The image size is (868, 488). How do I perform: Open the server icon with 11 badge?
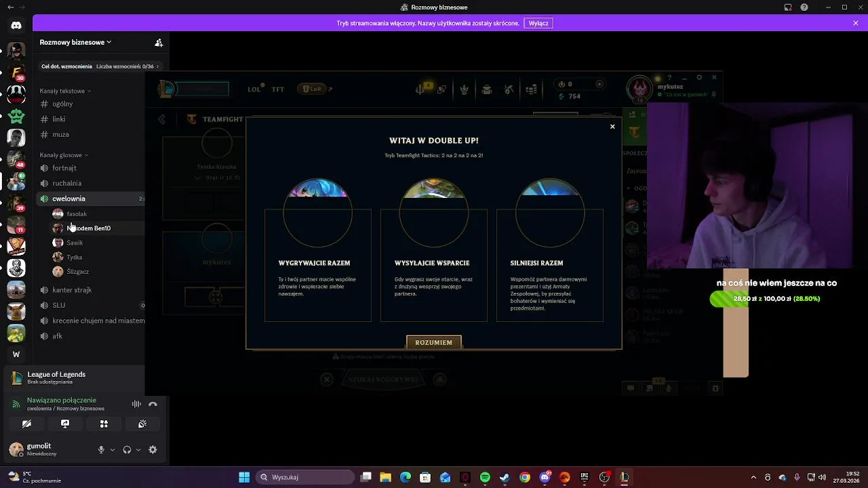point(16,224)
